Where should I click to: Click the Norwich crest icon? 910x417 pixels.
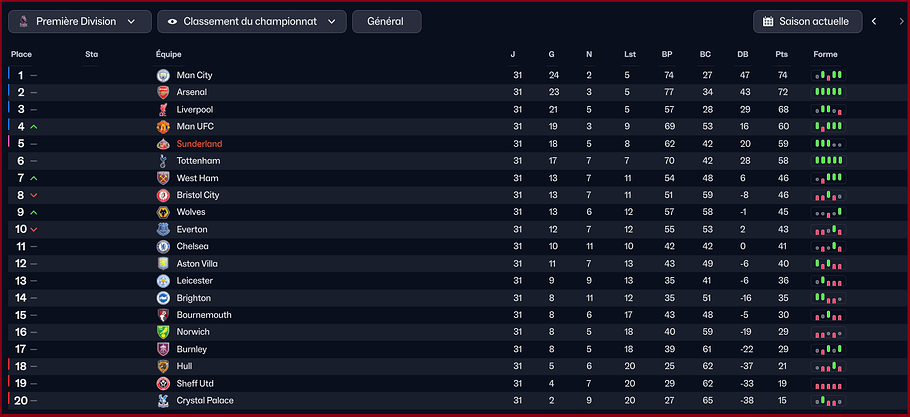[162, 332]
